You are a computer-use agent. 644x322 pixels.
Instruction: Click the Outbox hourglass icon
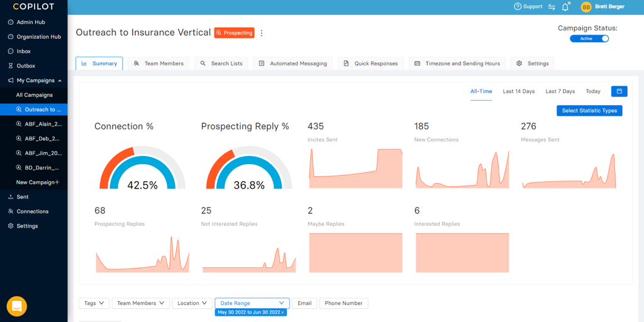pos(11,65)
